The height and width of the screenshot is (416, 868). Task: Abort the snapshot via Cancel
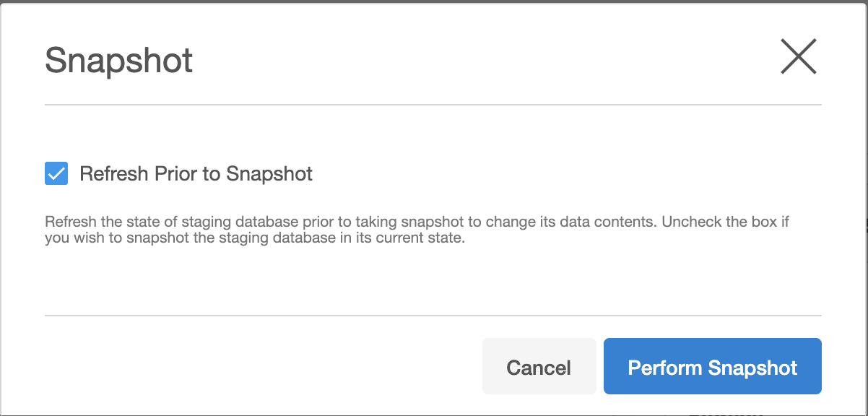click(x=539, y=367)
